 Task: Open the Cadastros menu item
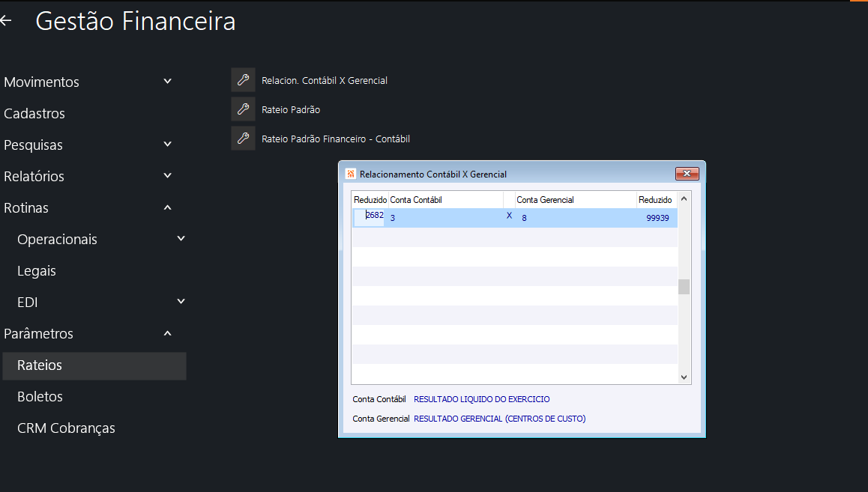pos(34,114)
